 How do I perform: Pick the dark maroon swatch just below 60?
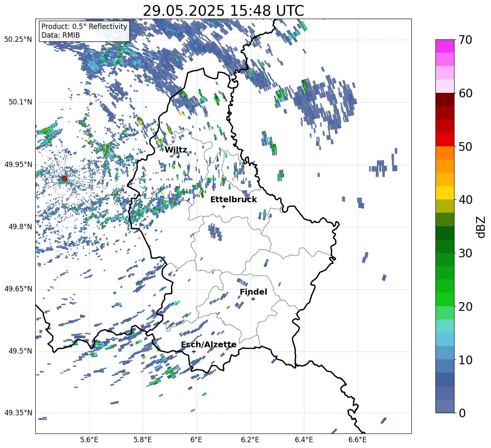click(445, 100)
